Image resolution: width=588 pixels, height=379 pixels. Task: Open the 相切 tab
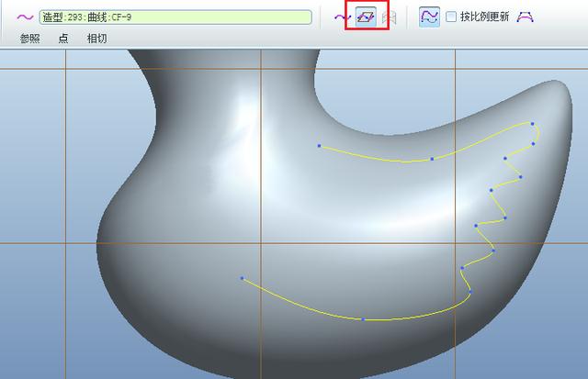tap(96, 39)
